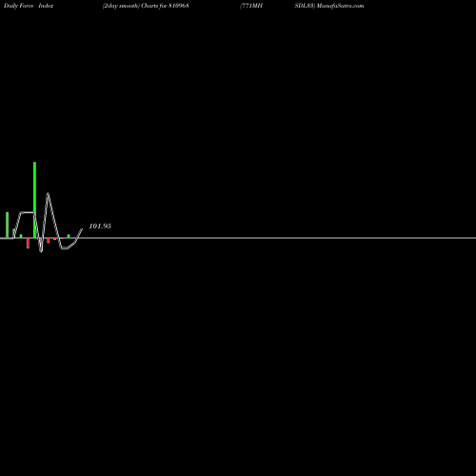The height and width of the screenshot is (476, 476).
Task: Click the 101.95 value label
Action: tap(100, 226)
